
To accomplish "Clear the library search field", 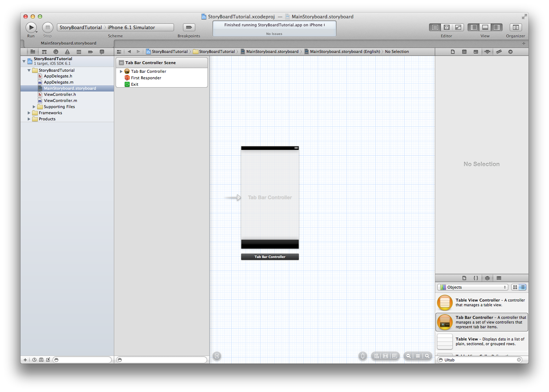I will 519,360.
